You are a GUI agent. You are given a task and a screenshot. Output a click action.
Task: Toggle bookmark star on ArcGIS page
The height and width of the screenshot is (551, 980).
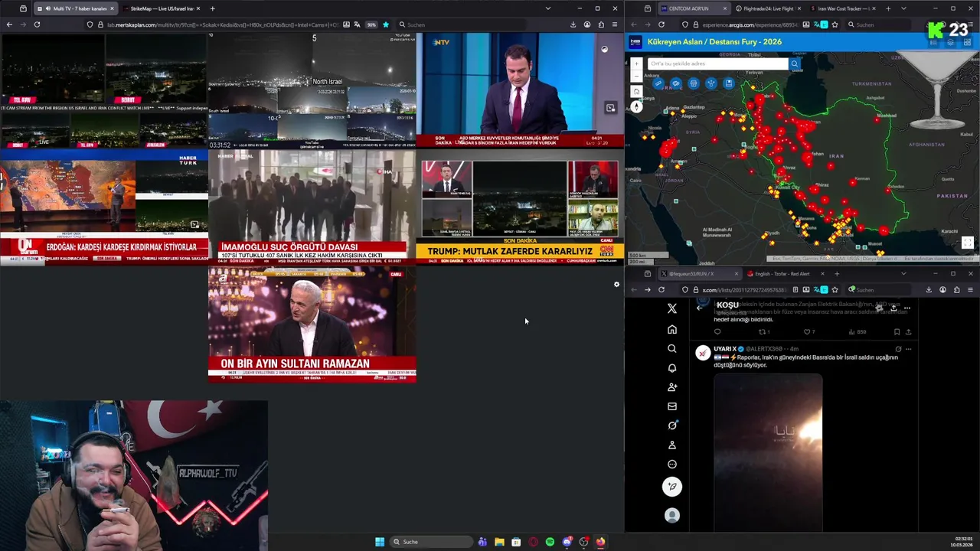click(835, 24)
